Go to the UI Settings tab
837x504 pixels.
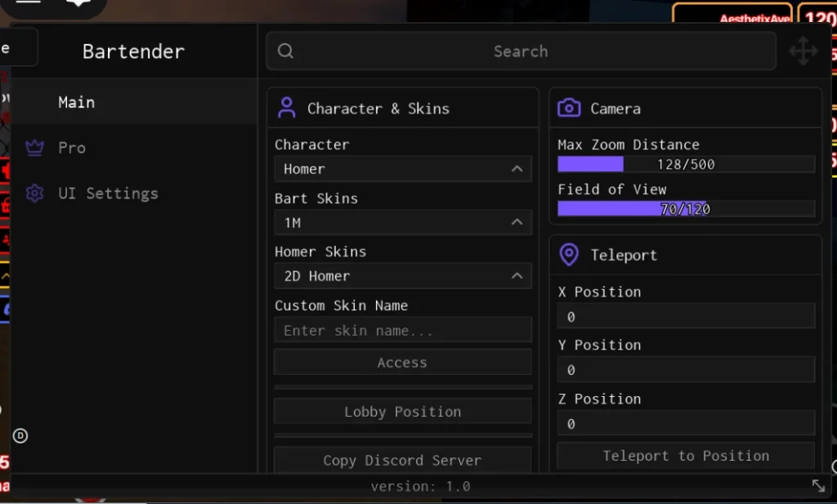pyautogui.click(x=108, y=194)
